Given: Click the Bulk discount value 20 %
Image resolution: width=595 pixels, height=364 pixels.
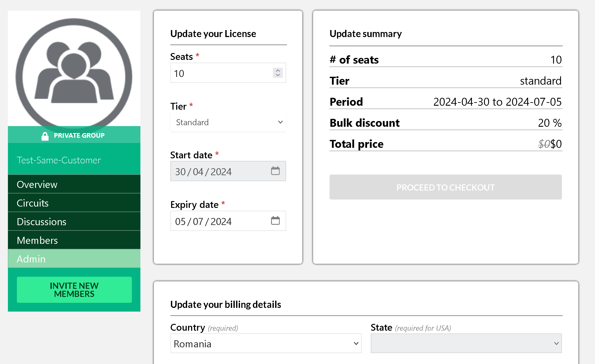Looking at the screenshot, I should pyautogui.click(x=550, y=123).
